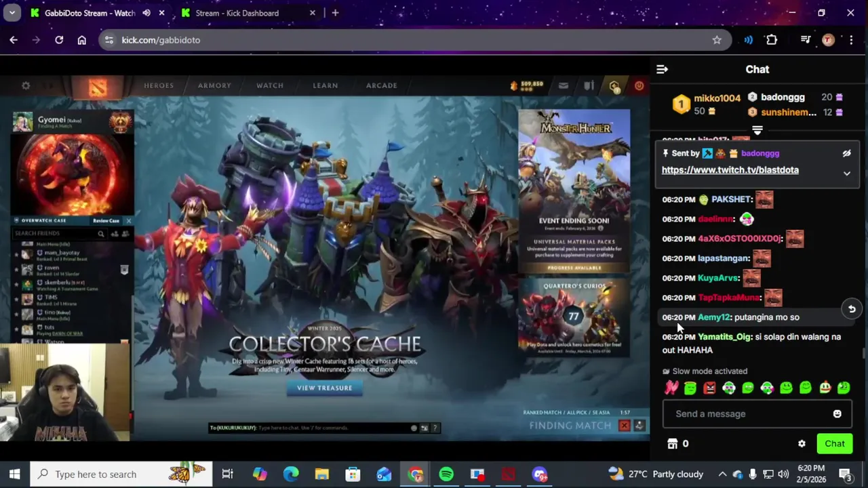868x488 pixels.
Task: Expand the gift leaderboard arrow
Action: [757, 130]
